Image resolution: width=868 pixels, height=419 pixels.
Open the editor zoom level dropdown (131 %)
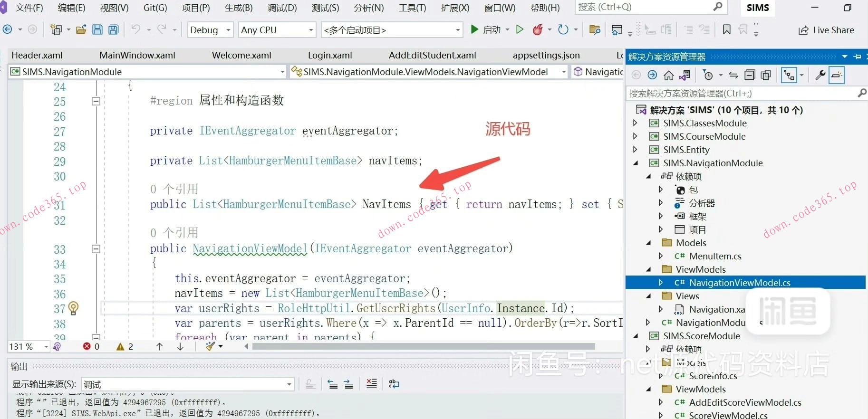(x=29, y=346)
